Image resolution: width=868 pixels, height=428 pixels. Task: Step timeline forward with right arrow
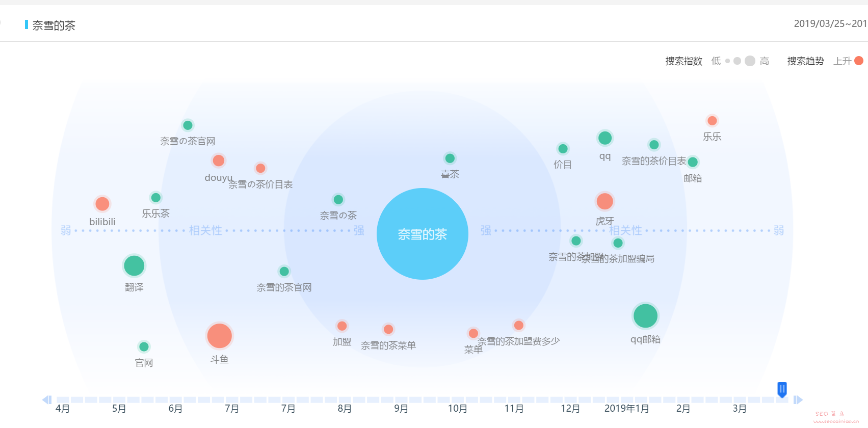click(798, 400)
